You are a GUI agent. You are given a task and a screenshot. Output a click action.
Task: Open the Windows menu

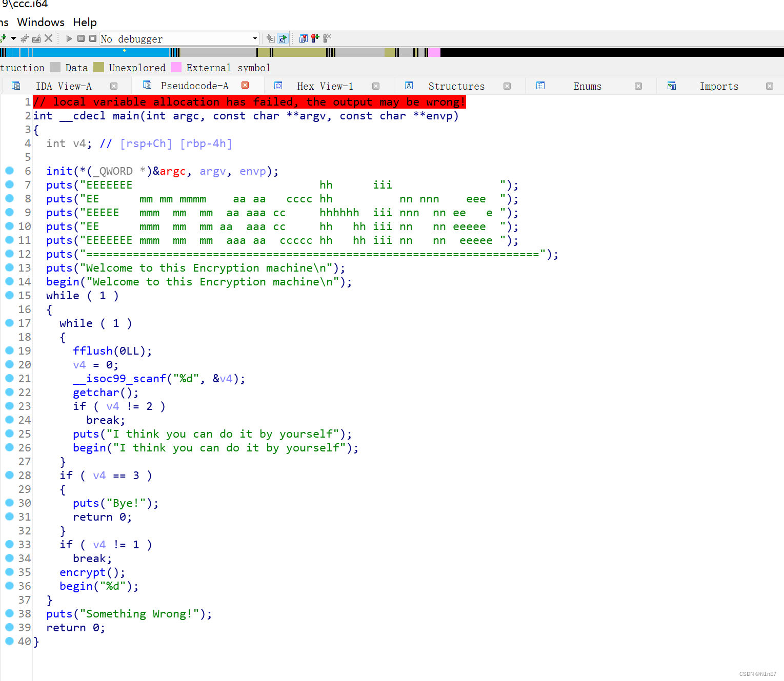click(x=41, y=23)
